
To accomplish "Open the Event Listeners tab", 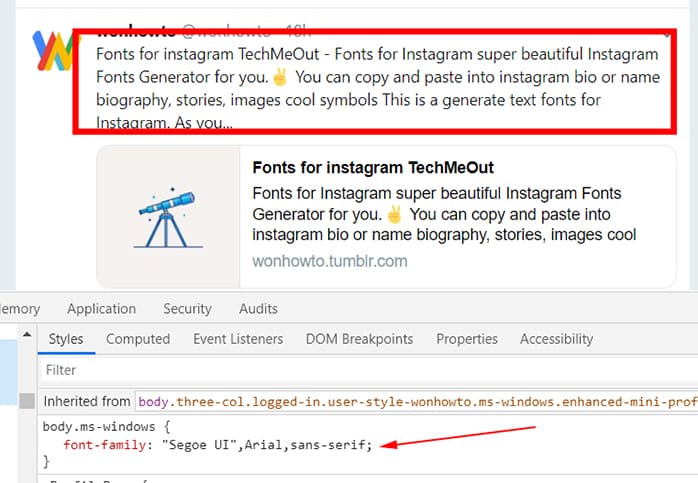I will pos(238,339).
